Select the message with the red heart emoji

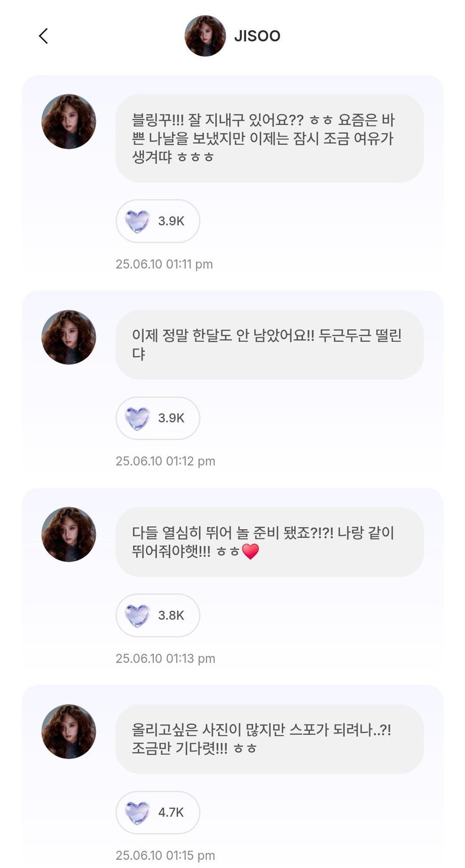pos(269,542)
